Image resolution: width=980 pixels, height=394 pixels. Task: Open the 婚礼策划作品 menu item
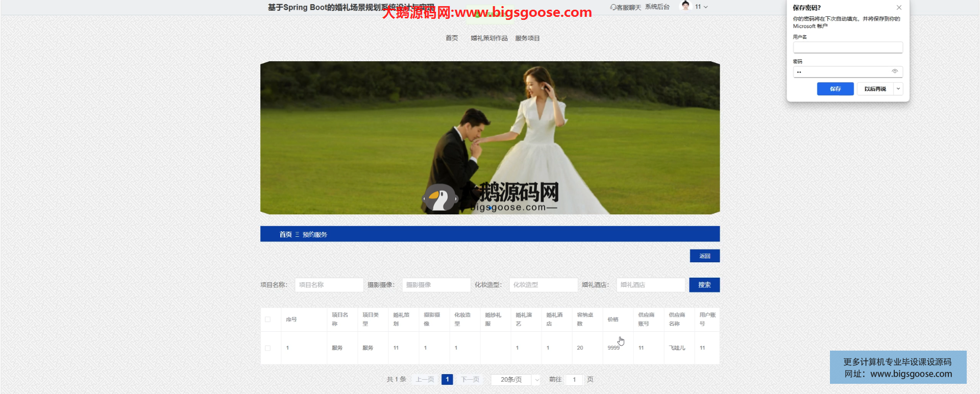489,38
